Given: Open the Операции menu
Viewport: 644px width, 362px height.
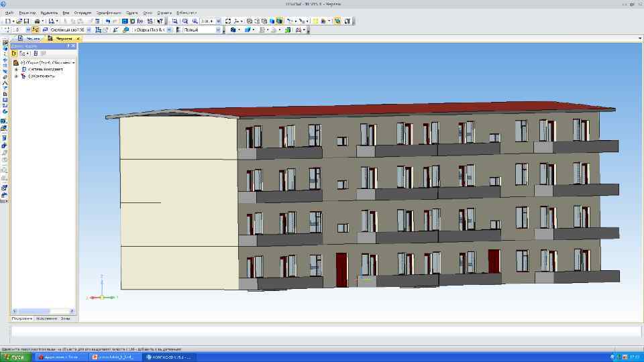Looking at the screenshot, I should [x=83, y=13].
